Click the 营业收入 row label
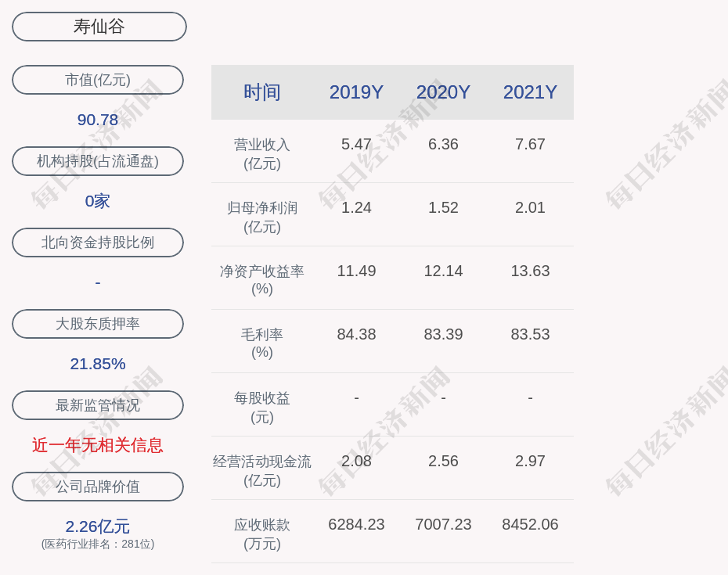This screenshot has width=728, height=575. pyautogui.click(x=262, y=153)
